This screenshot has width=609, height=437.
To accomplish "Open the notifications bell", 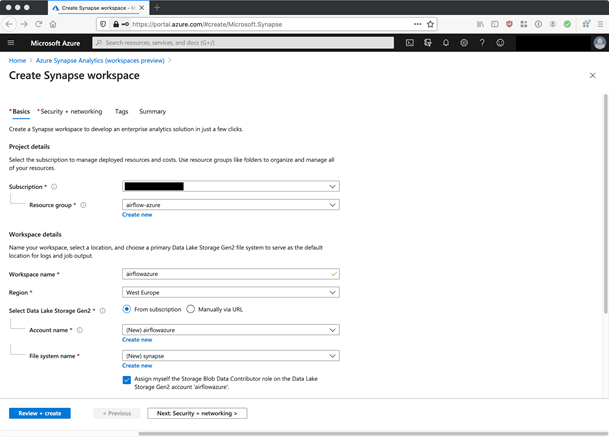I will click(446, 43).
